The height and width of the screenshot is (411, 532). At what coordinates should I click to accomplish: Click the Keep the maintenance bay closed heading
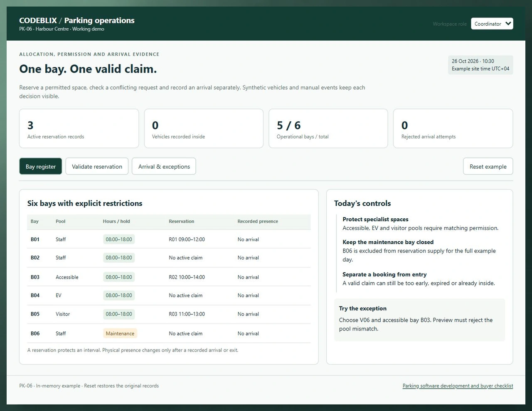pyautogui.click(x=388, y=242)
